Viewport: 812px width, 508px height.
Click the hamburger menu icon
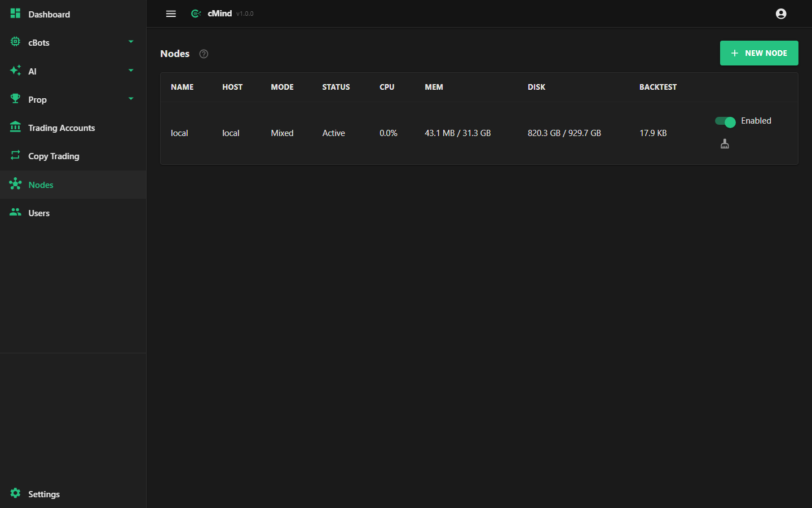pos(171,14)
